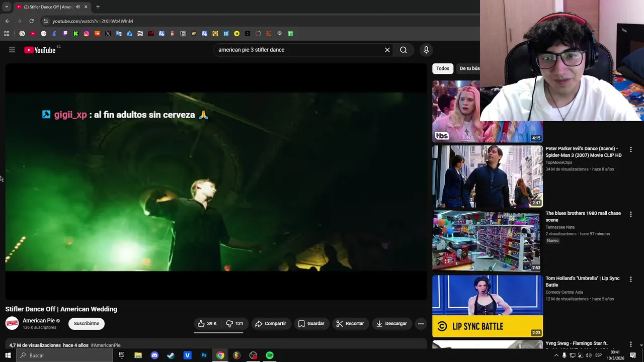Click the #AmericanPie hashtag link
The width and height of the screenshot is (644, 362).
click(106, 345)
